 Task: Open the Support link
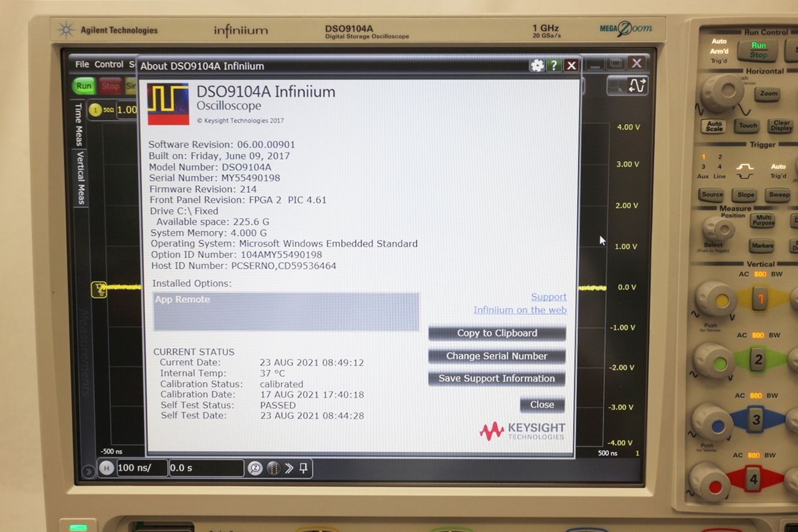(549, 297)
